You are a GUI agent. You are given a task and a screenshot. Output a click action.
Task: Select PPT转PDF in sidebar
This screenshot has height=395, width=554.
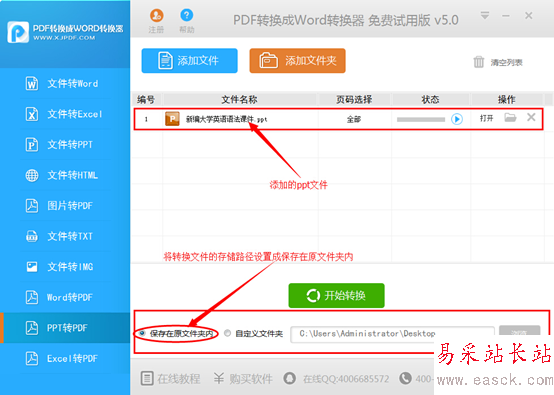[x=65, y=328]
